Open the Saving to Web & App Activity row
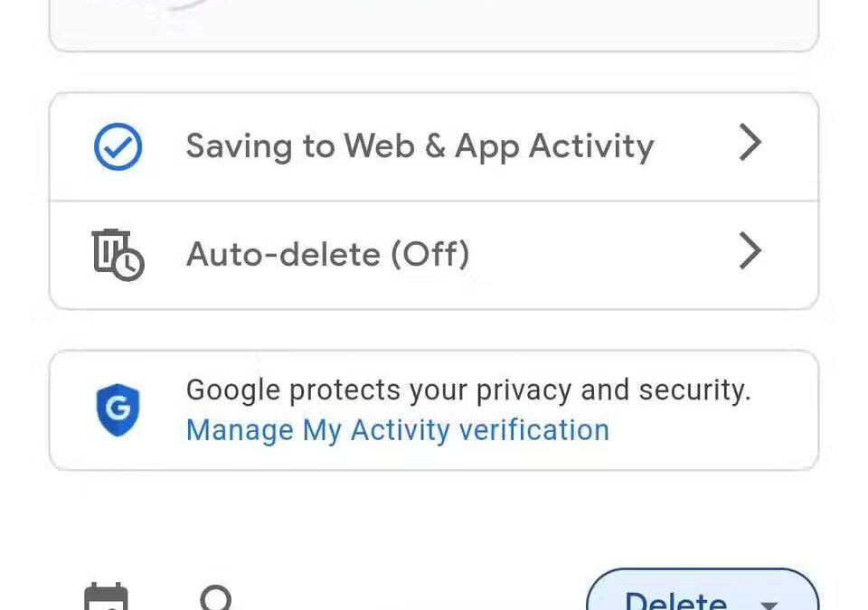The width and height of the screenshot is (868, 610). coord(434,146)
